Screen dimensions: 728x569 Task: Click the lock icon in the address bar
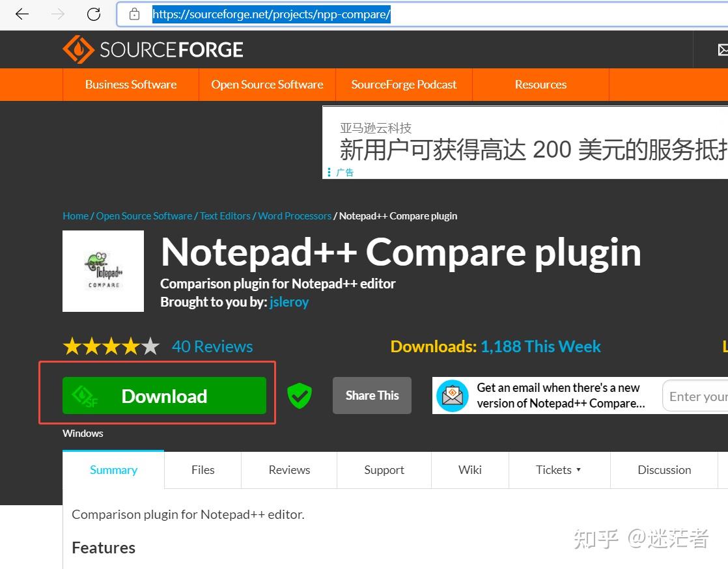134,14
